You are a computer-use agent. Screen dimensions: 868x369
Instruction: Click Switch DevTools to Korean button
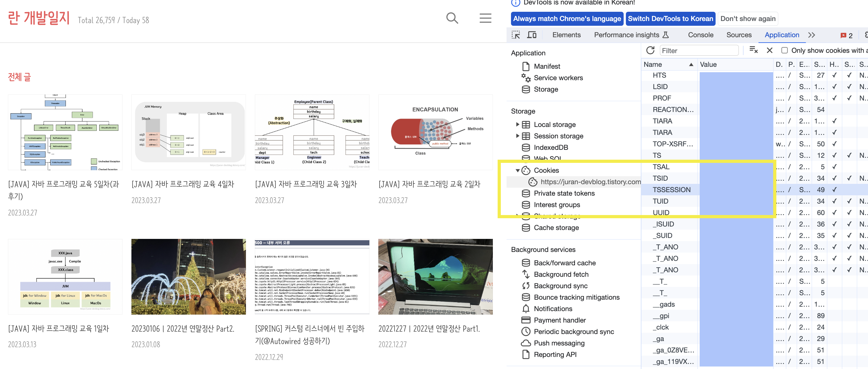pos(670,19)
